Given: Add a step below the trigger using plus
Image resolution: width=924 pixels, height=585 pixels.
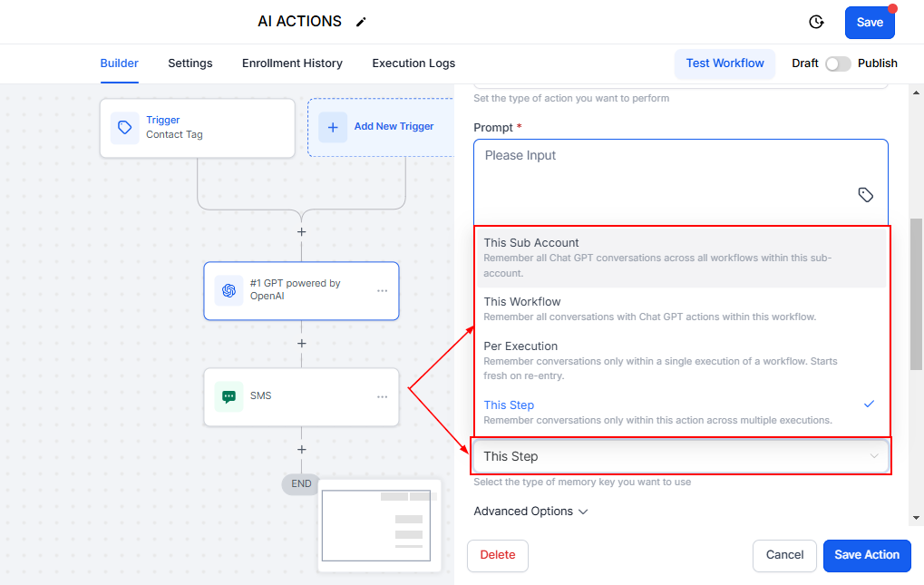Looking at the screenshot, I should 302,232.
